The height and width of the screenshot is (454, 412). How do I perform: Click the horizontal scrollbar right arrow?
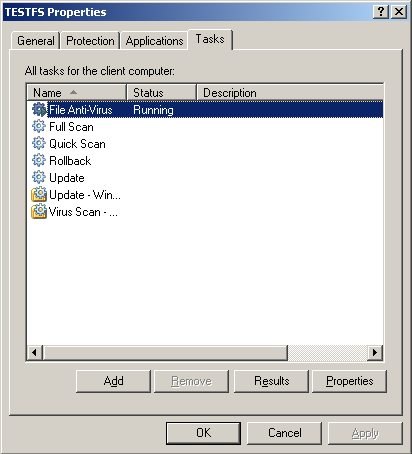pyautogui.click(x=375, y=353)
